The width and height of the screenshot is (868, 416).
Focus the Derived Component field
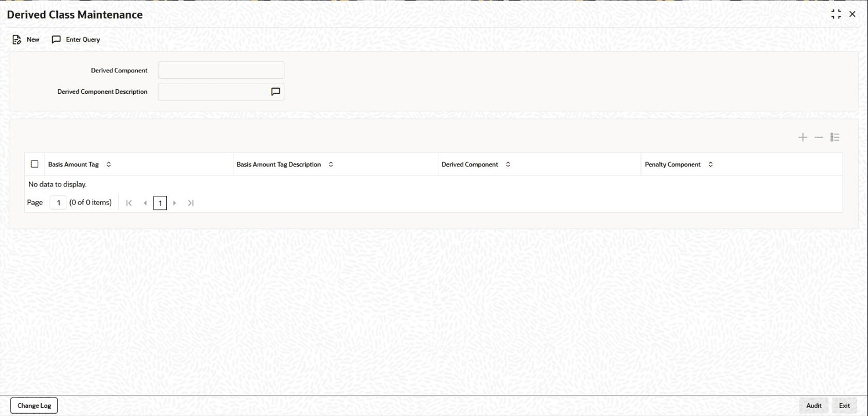coord(221,70)
